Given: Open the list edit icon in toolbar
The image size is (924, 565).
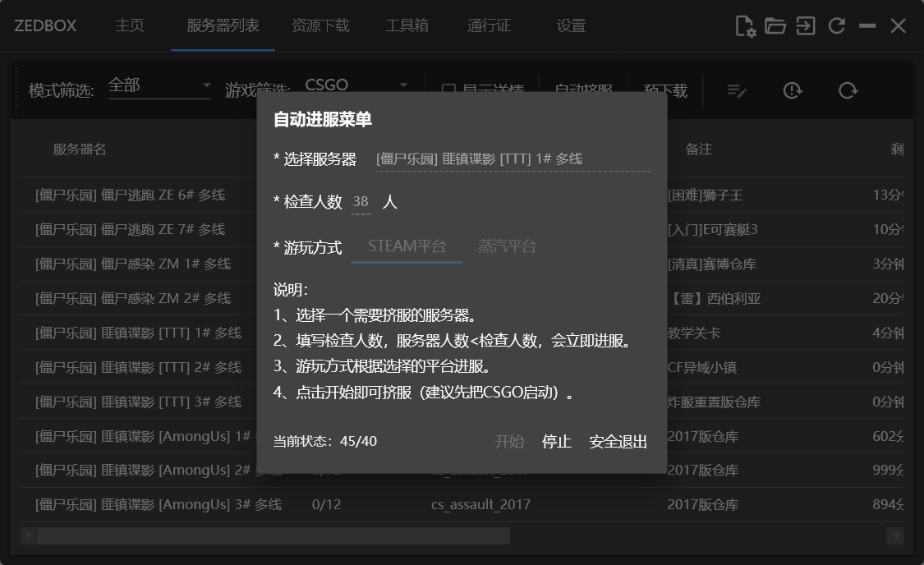Looking at the screenshot, I should tap(737, 90).
